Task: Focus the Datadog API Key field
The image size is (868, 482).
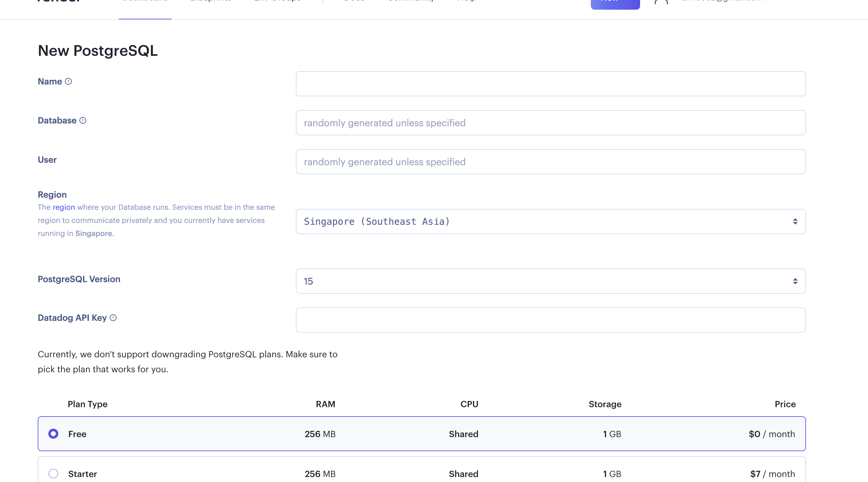Action: tap(551, 320)
